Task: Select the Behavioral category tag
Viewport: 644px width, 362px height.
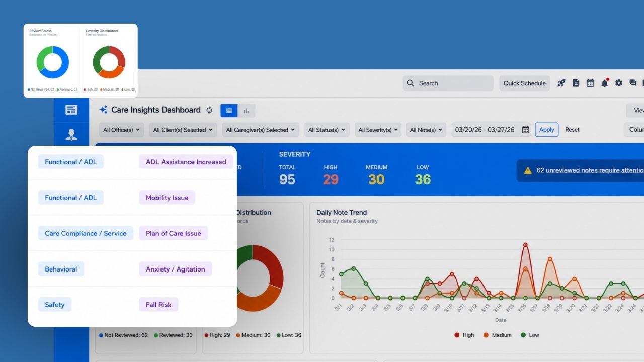Action: coord(61,269)
